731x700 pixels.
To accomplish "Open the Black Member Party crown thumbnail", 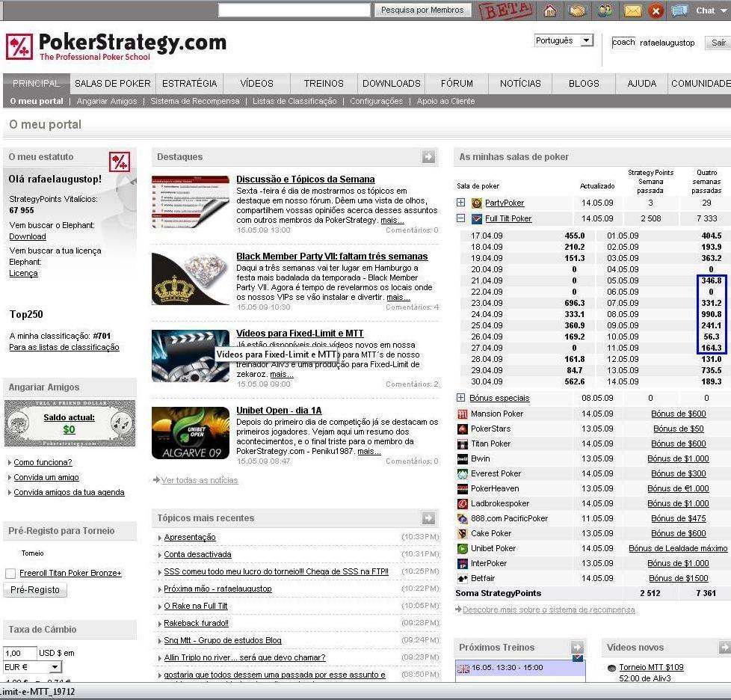I will pos(191,279).
